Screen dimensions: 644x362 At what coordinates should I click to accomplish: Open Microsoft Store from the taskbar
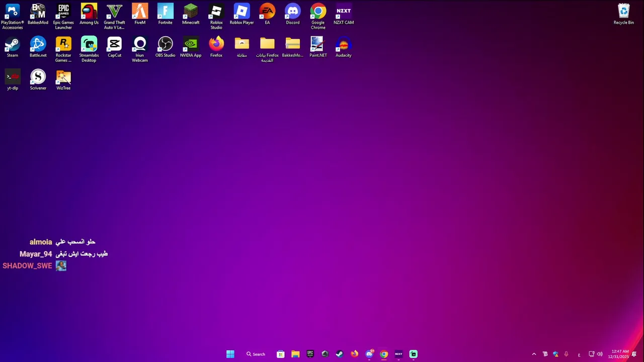click(281, 354)
